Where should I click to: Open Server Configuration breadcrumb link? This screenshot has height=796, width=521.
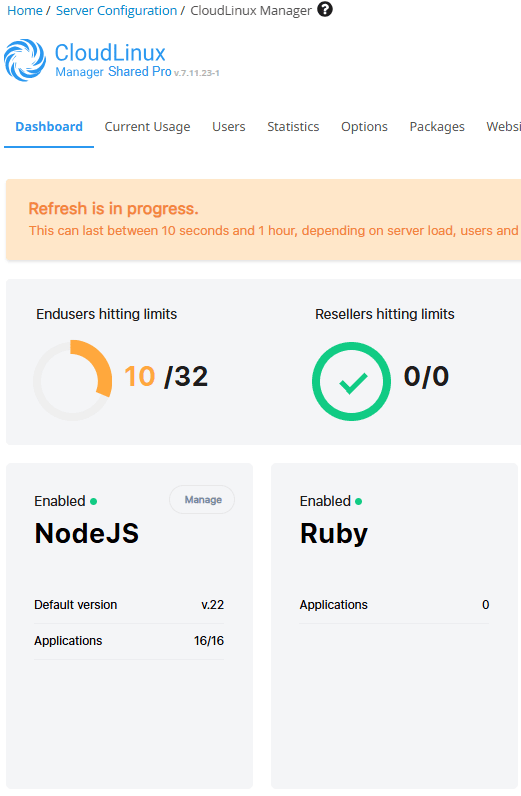click(116, 10)
